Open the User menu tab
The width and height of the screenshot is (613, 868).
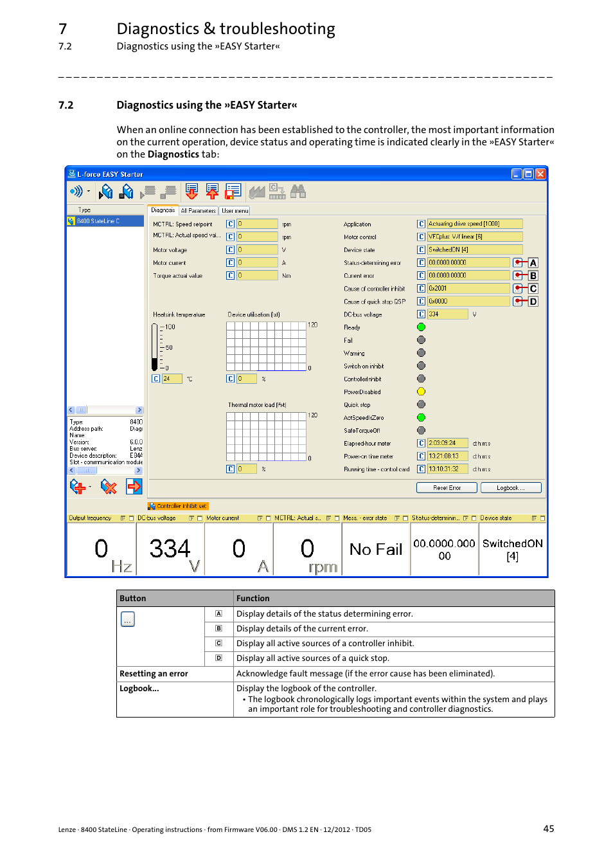click(235, 210)
